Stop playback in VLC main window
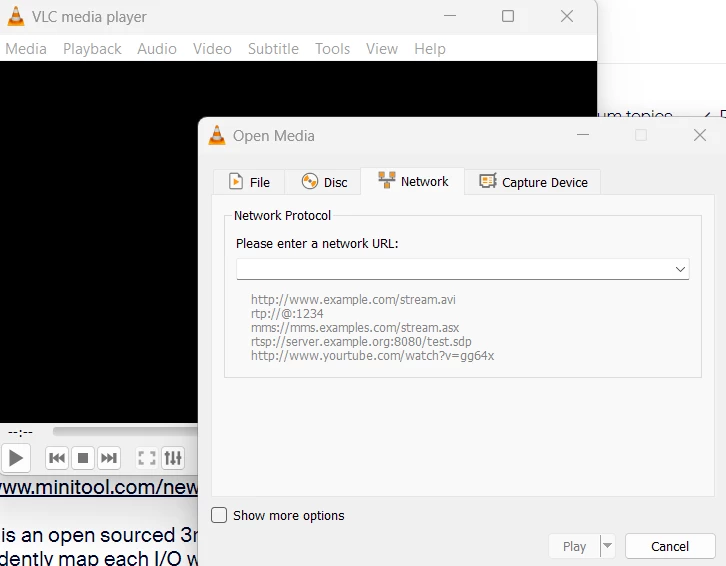This screenshot has height=566, width=726. [83, 458]
